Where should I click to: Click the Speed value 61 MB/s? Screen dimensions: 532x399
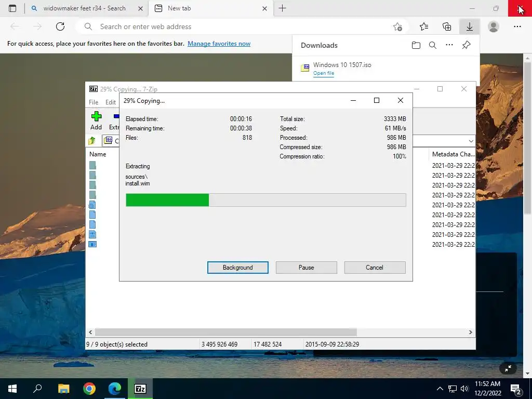pos(395,128)
